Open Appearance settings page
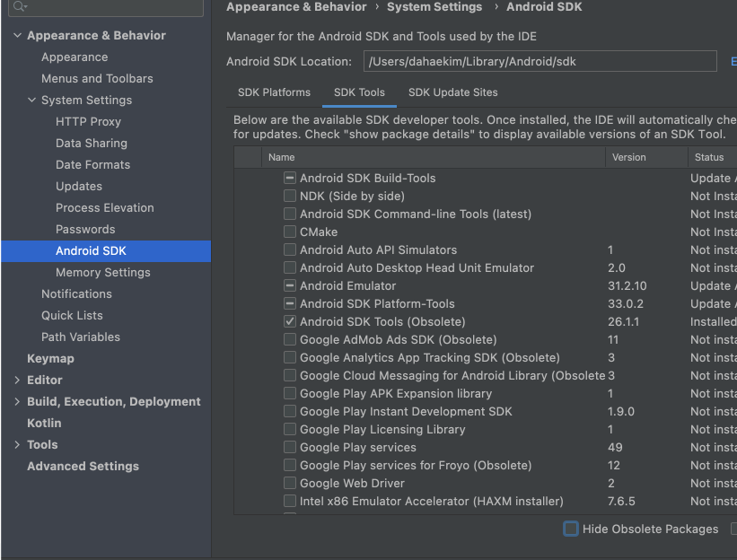The height and width of the screenshot is (560, 737). click(x=75, y=57)
